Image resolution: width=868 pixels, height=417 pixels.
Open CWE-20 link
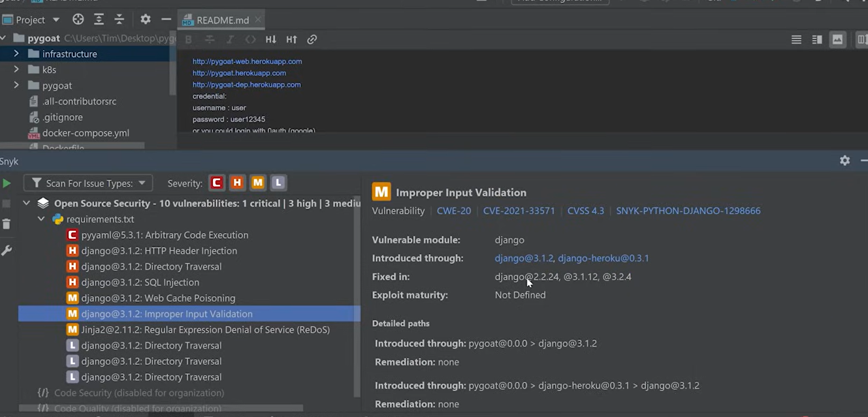(x=454, y=211)
